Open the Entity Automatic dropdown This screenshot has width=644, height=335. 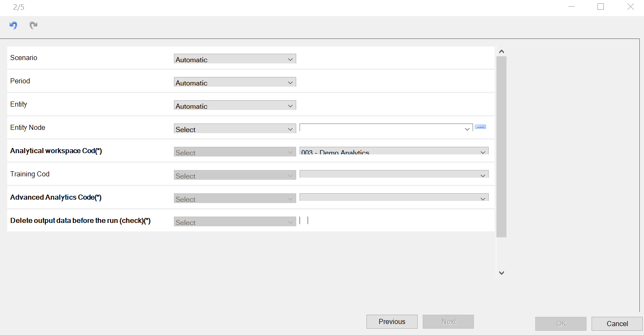pos(235,105)
